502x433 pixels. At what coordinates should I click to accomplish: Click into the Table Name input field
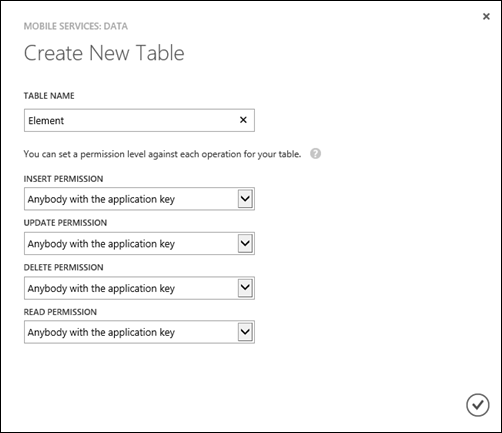[139, 120]
